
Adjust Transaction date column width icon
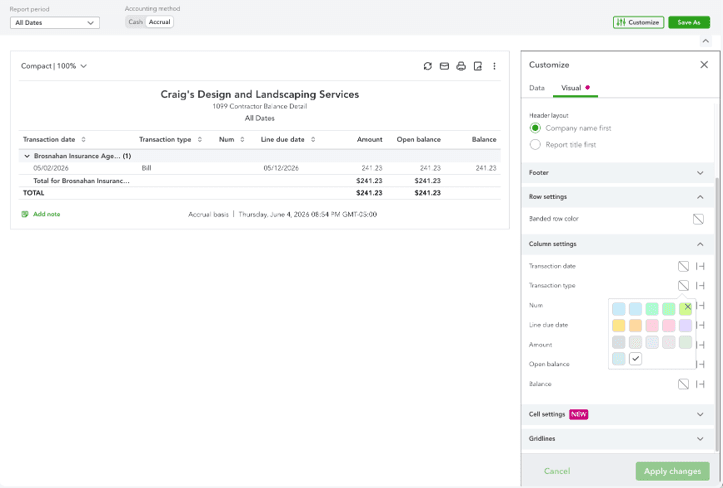click(x=700, y=266)
